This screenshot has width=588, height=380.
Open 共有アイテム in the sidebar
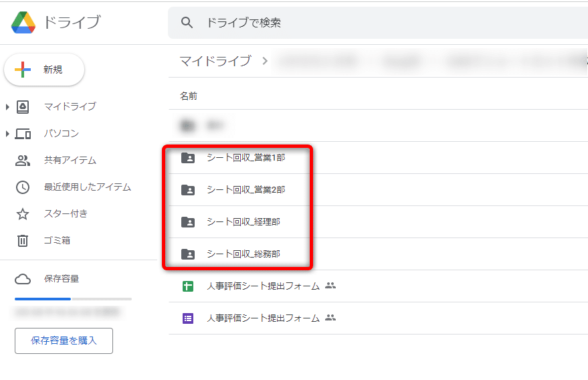[70, 161]
